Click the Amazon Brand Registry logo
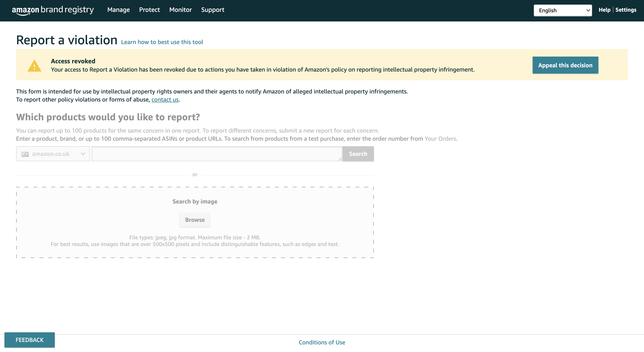Screen dimensions: 644x352 click(53, 10)
